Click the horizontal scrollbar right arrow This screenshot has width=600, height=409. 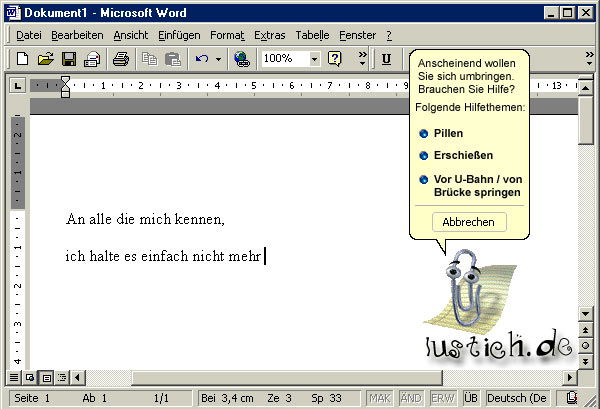[570, 378]
